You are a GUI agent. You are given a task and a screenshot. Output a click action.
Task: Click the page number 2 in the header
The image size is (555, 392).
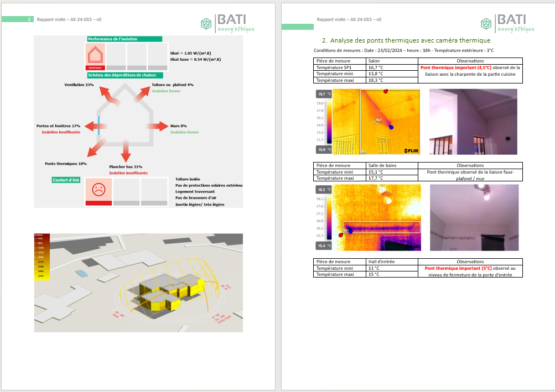coord(29,19)
